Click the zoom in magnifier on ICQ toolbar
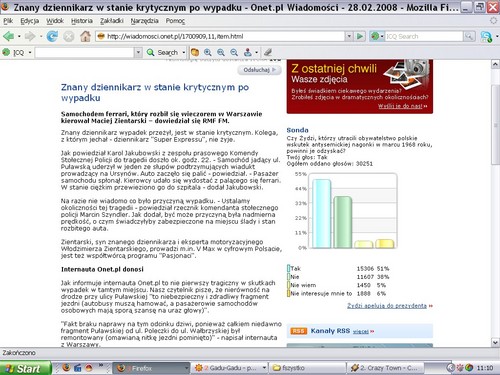Image resolution: width=500 pixels, height=375 pixels. click(x=208, y=52)
